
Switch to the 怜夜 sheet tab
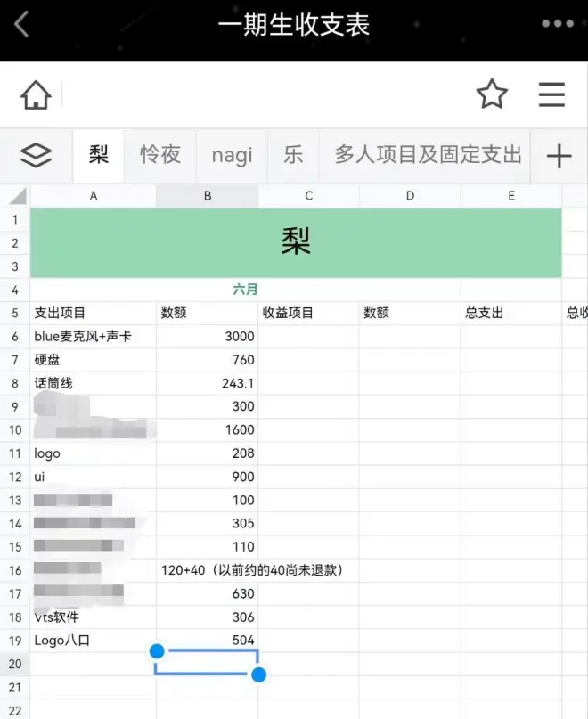tap(160, 155)
